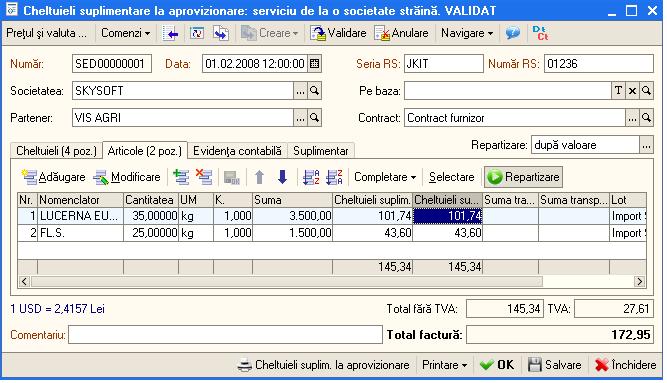Image resolution: width=667 pixels, height=383 pixels.
Task: Clear the Pe baza field with X
Action: [x=632, y=91]
